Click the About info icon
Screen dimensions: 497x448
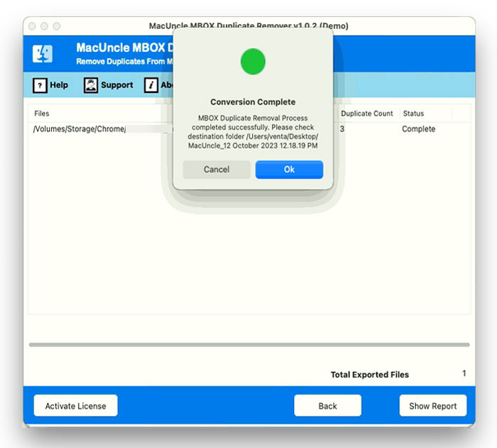point(151,85)
